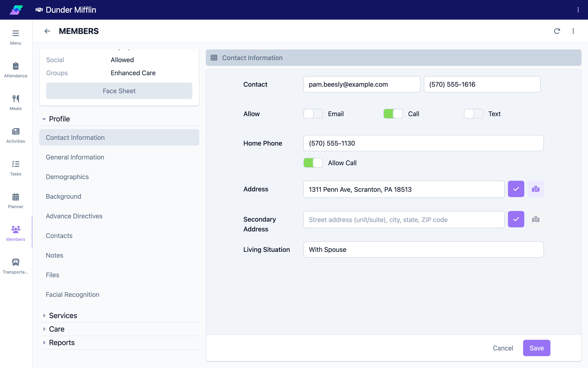Enable the Allow Email toggle
This screenshot has height=368, width=588.
tap(313, 114)
